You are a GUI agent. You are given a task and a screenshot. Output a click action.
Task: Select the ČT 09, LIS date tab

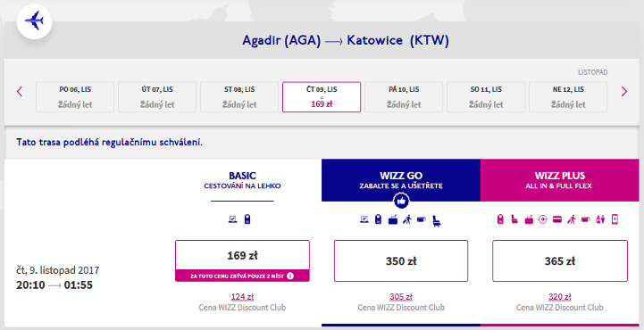click(x=322, y=96)
